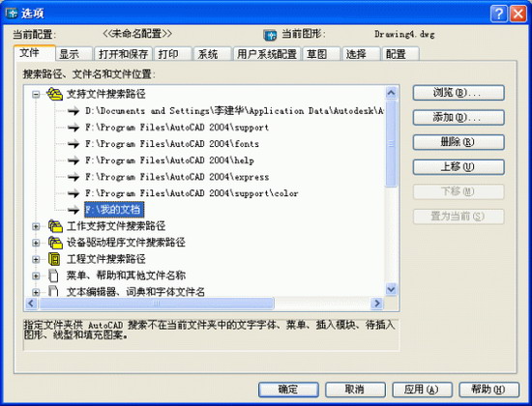532x406 pixels.
Task: Switch to the 显示 tab
Action: [74, 54]
